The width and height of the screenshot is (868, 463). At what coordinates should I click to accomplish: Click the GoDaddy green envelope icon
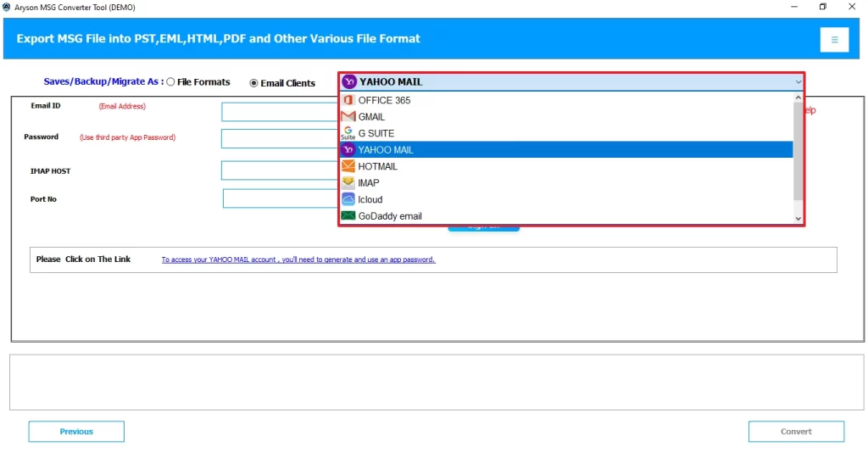click(x=348, y=216)
